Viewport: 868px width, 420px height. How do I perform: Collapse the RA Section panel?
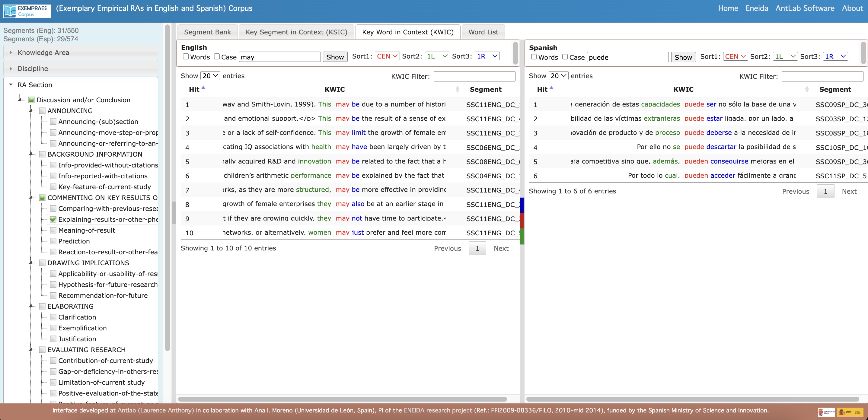click(x=81, y=84)
